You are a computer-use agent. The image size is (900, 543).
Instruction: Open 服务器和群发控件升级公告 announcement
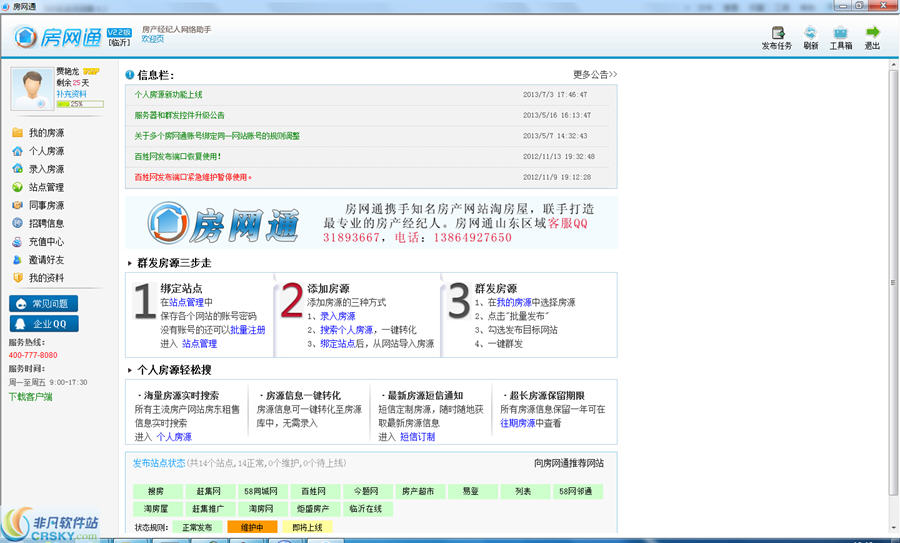click(x=179, y=115)
